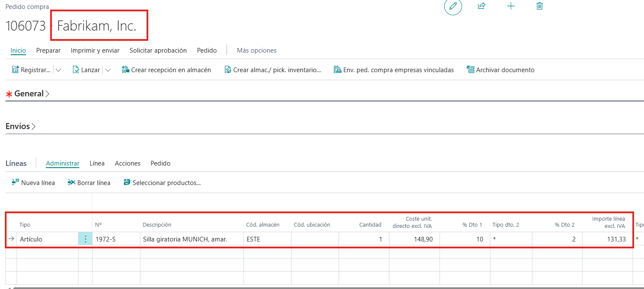The image size is (644, 289).
Task: Click the Archivar documento icon
Action: point(470,70)
